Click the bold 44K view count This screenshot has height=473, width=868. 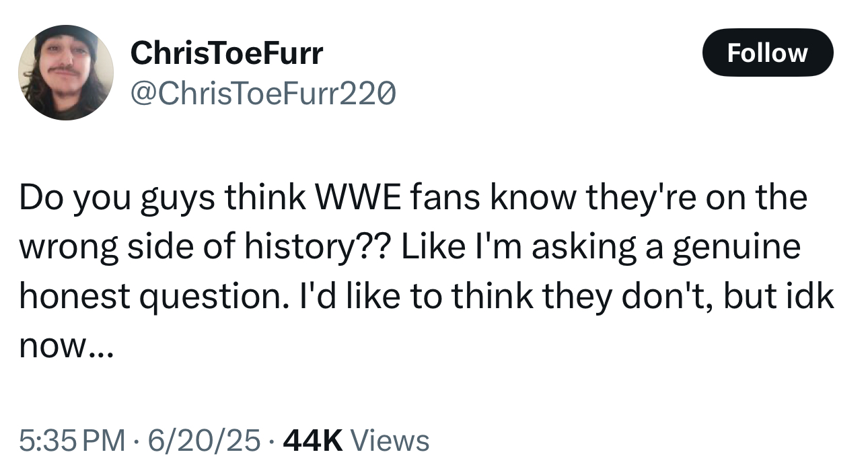[x=314, y=441]
